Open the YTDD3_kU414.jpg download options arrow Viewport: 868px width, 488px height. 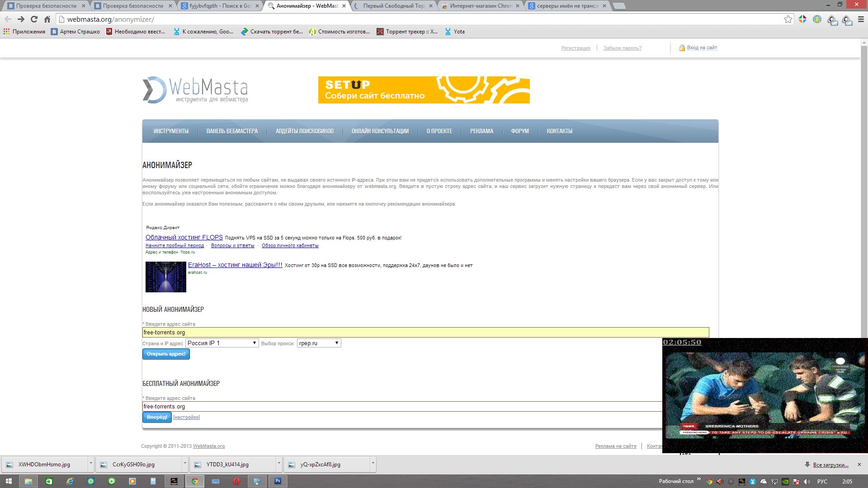pos(279,464)
